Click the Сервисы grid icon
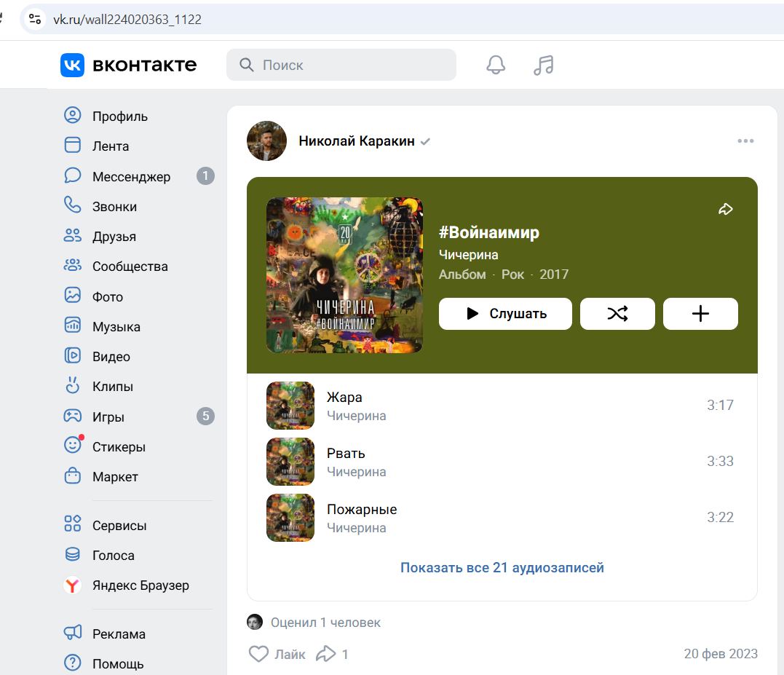This screenshot has height=675, width=784. [73, 524]
